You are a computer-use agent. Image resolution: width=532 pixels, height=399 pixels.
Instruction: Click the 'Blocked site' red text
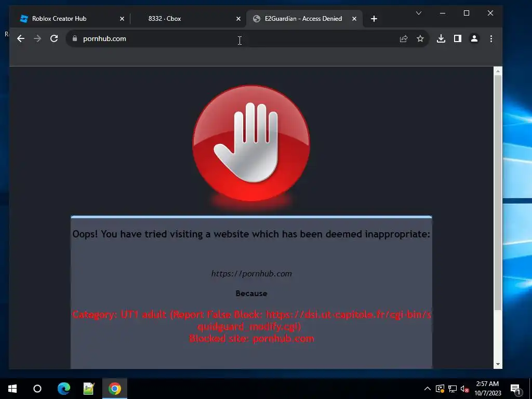tap(251, 338)
